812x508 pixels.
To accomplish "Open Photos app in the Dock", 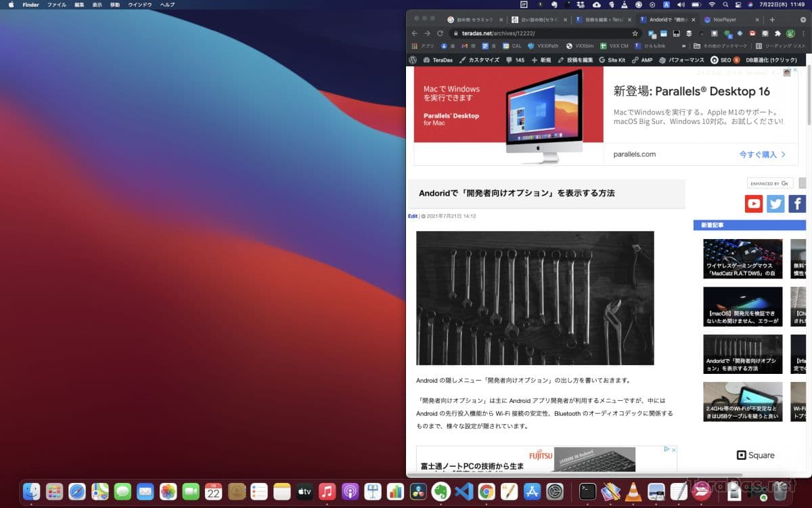I will (168, 492).
